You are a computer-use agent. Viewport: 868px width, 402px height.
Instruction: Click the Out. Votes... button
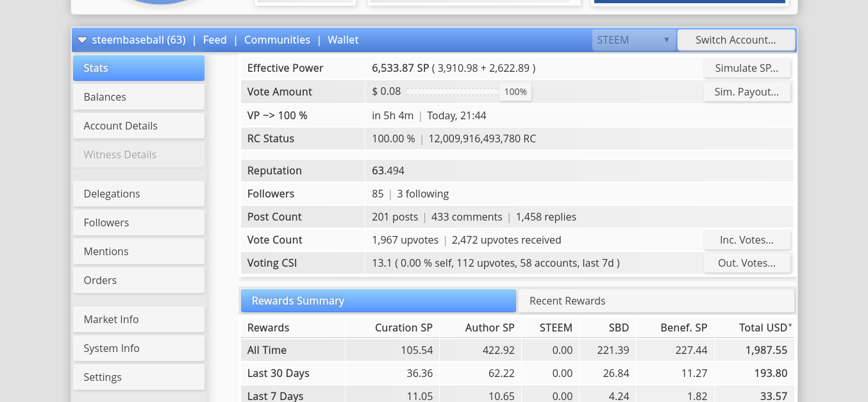point(747,263)
